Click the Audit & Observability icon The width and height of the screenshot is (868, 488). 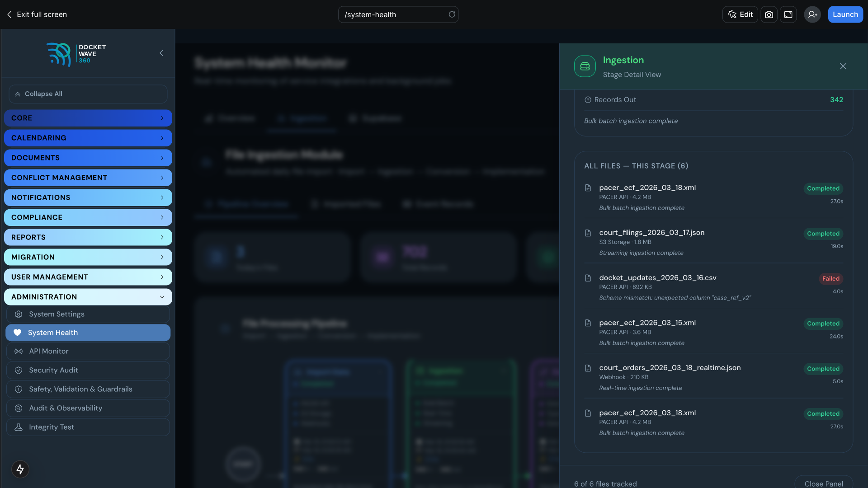19,408
